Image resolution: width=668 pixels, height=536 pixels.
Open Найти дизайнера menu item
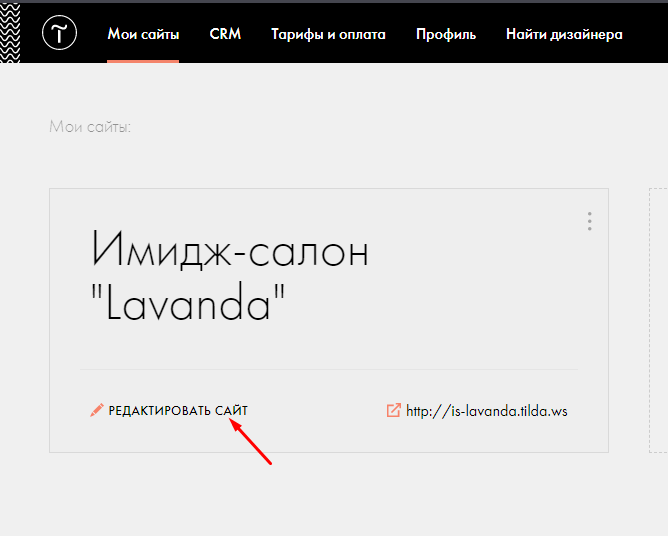[x=564, y=34]
